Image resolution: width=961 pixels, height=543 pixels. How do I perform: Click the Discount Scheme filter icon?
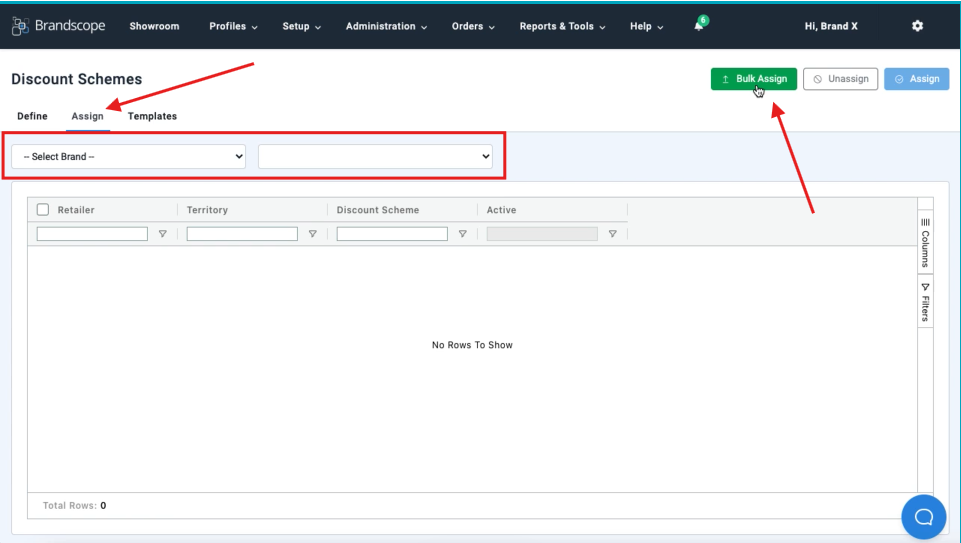pos(462,234)
